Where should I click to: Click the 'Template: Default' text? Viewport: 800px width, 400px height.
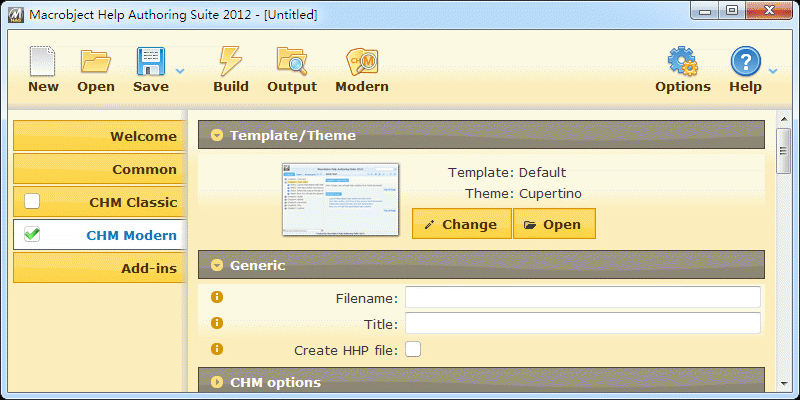507,172
